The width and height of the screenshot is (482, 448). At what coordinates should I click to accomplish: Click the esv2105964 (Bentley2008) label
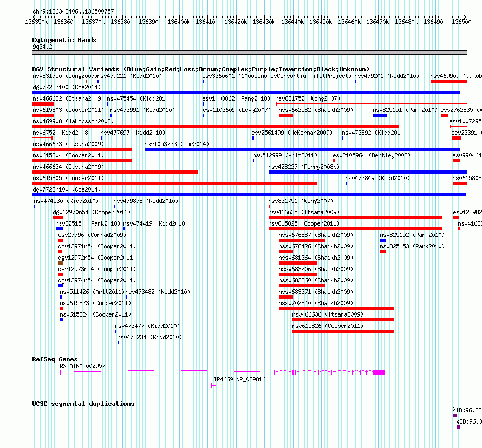tap(372, 155)
